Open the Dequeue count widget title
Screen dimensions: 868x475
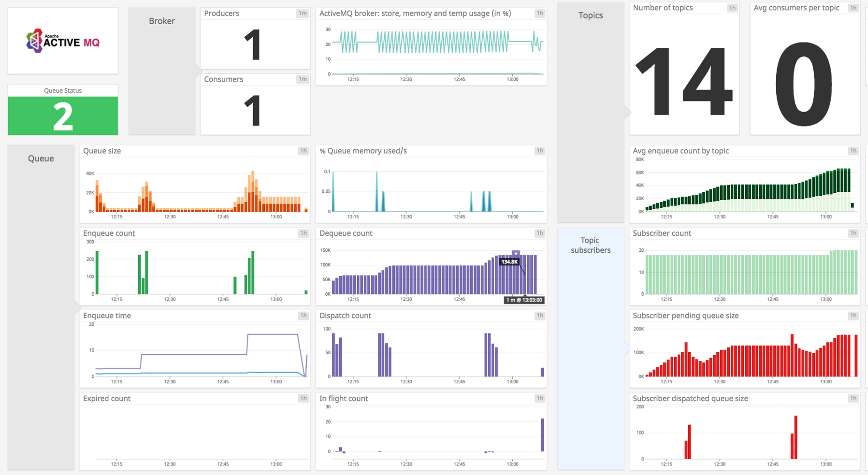click(x=346, y=233)
